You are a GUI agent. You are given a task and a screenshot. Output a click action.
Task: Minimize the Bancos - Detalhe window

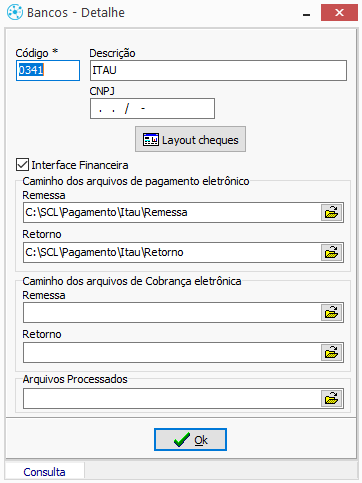[x=307, y=13]
